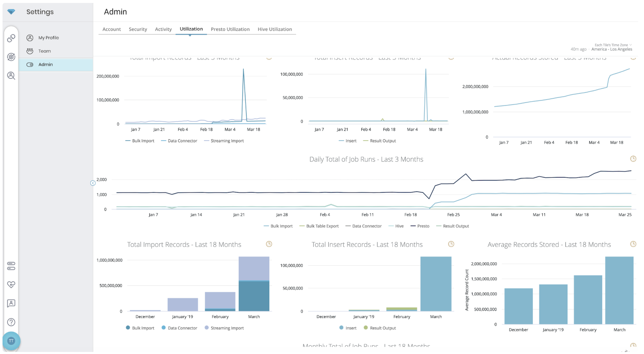This screenshot has height=354, width=644.
Task: Click the stacked-bars database icon in left rail
Action: [11, 266]
